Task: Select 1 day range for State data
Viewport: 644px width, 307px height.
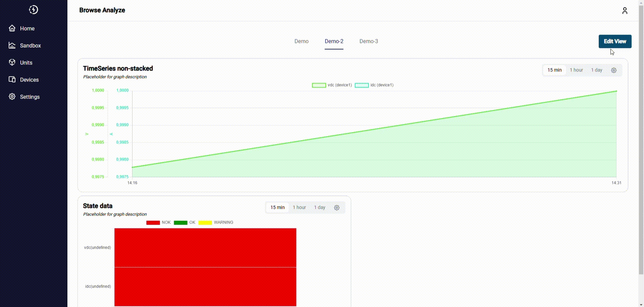Action: (320, 207)
